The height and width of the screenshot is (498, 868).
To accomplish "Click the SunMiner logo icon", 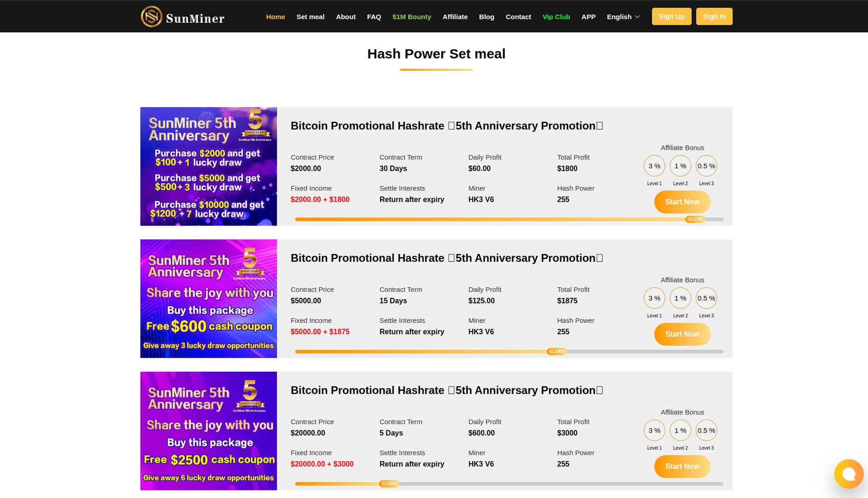I will [152, 17].
